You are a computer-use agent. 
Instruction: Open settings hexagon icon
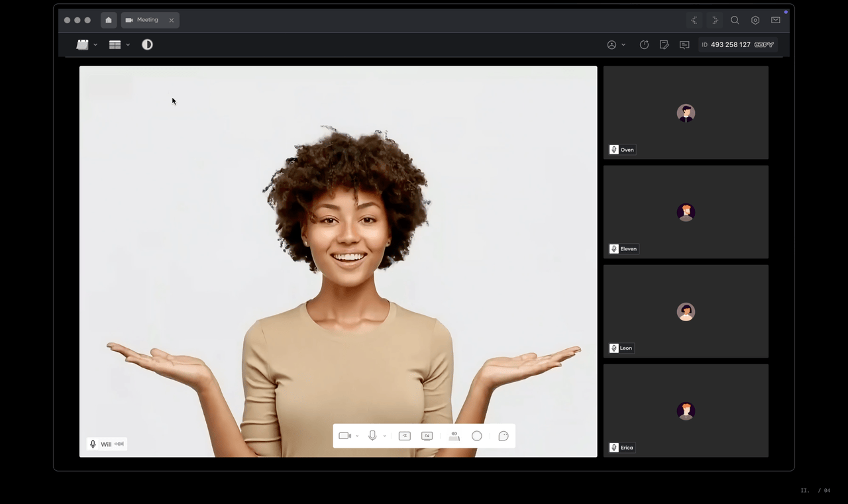(x=755, y=21)
